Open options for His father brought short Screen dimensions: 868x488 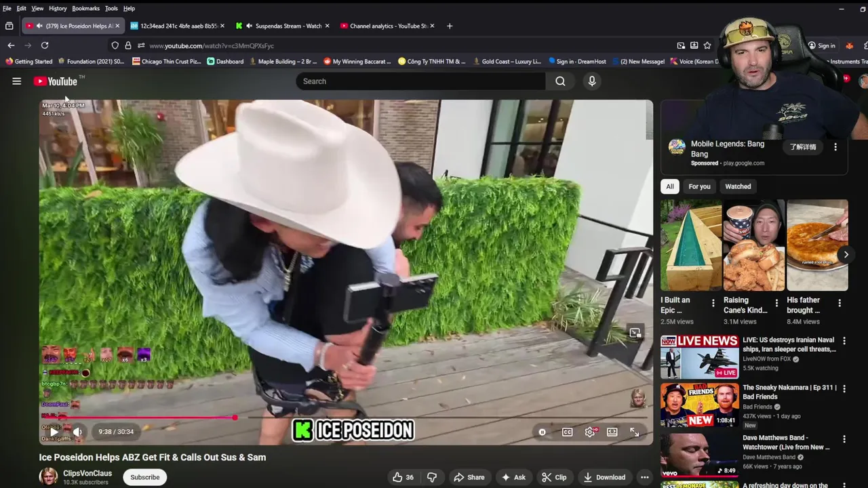tap(840, 304)
